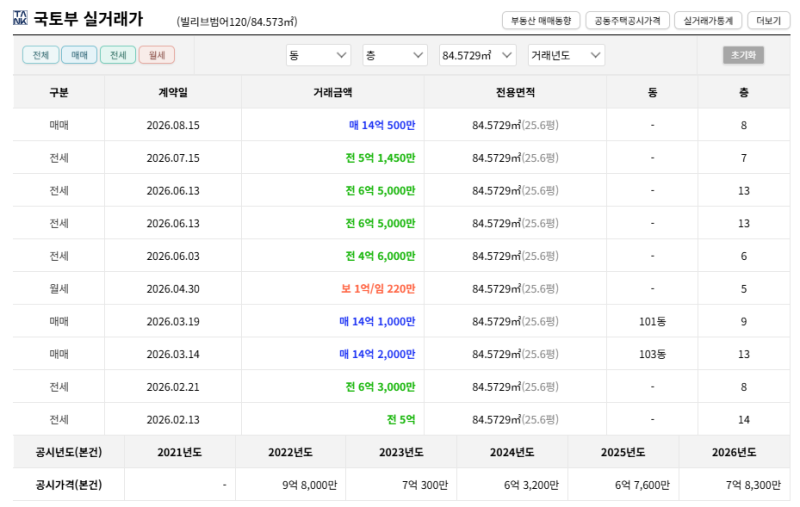Click the 초기화 reset button
The image size is (800, 507).
coord(743,55)
